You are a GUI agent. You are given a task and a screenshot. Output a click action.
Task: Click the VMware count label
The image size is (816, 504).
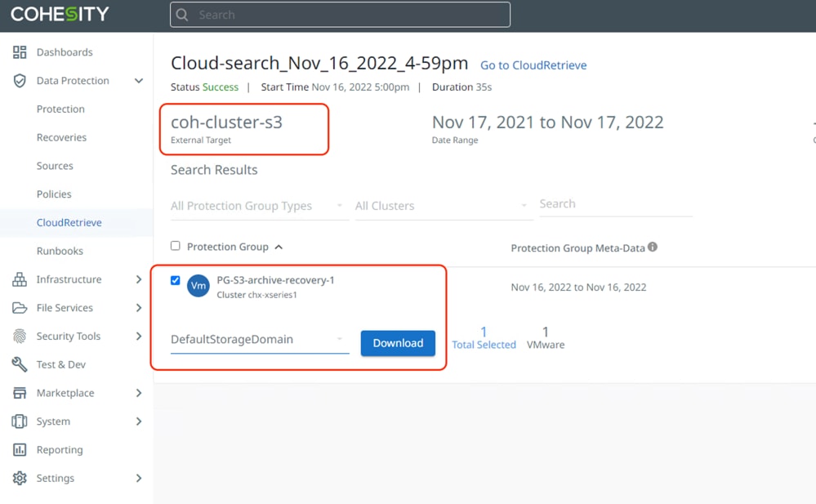[546, 345]
